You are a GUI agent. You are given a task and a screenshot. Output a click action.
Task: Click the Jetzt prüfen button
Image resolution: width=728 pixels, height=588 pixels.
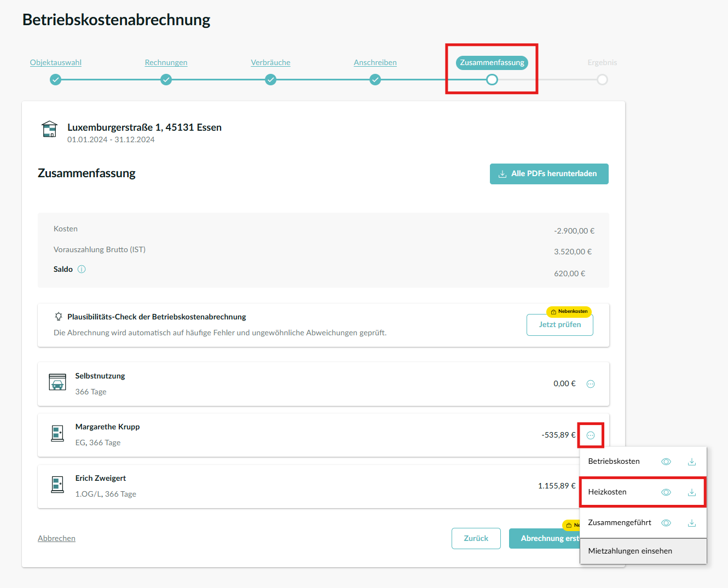(x=559, y=324)
